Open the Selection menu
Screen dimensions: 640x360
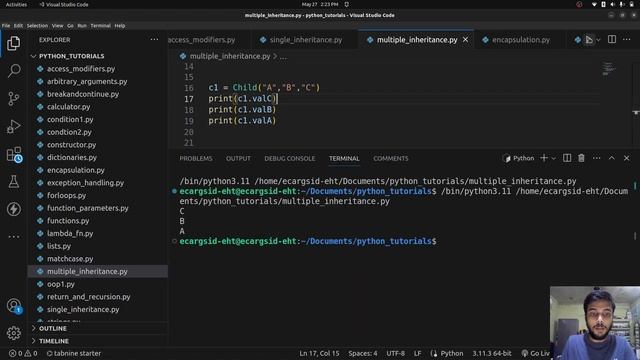(37, 25)
